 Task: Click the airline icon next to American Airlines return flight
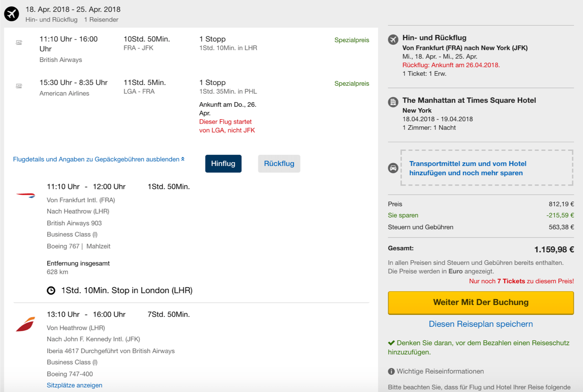(19, 86)
